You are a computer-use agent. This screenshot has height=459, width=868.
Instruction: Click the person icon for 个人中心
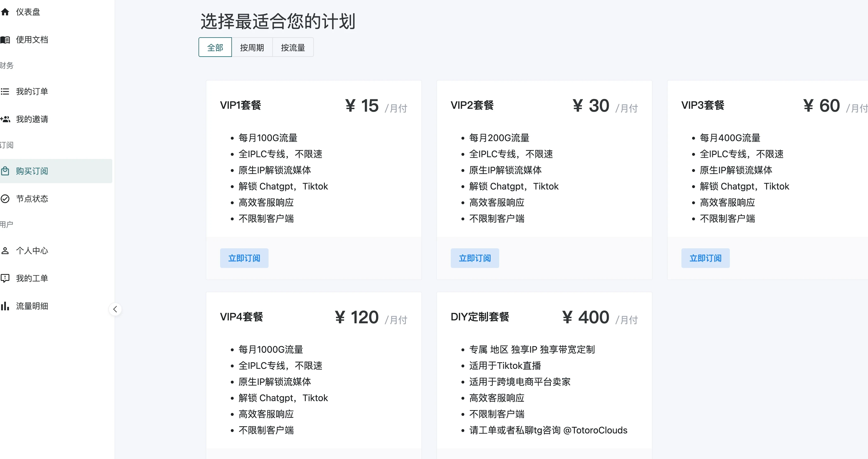pyautogui.click(x=5, y=250)
